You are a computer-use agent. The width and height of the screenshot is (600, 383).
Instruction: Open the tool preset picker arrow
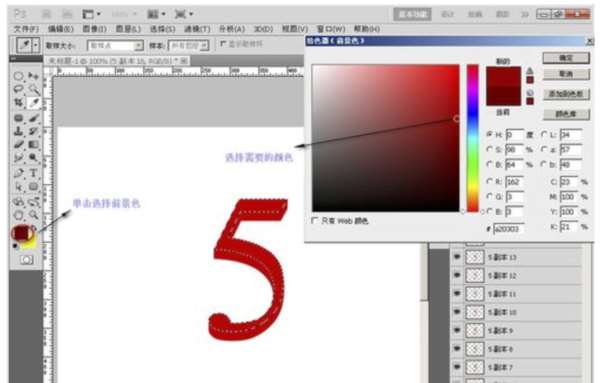pos(36,45)
